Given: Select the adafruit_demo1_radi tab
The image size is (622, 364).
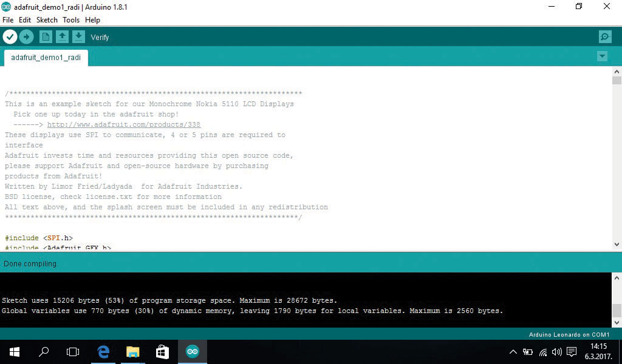Looking at the screenshot, I should [x=46, y=58].
